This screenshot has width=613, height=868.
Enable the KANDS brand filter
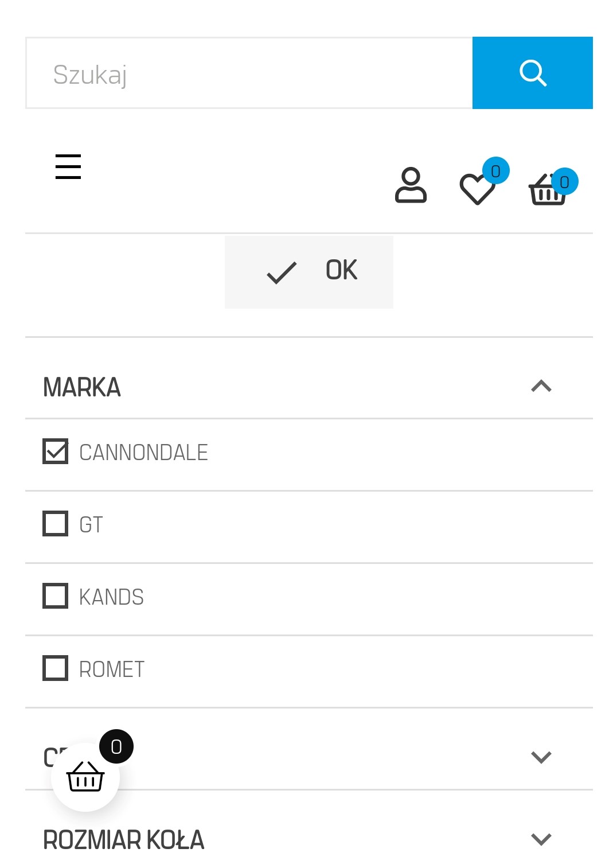coord(54,596)
